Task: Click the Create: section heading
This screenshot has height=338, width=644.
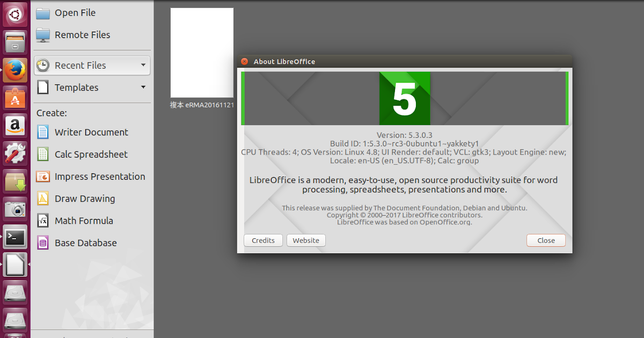Action: click(x=52, y=113)
